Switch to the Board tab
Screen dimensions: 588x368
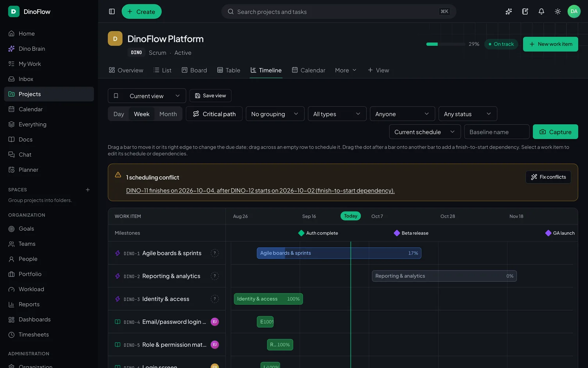(x=194, y=70)
